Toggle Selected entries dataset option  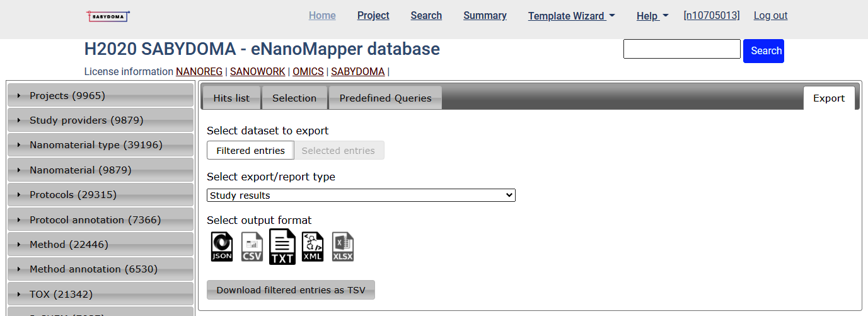pos(339,151)
